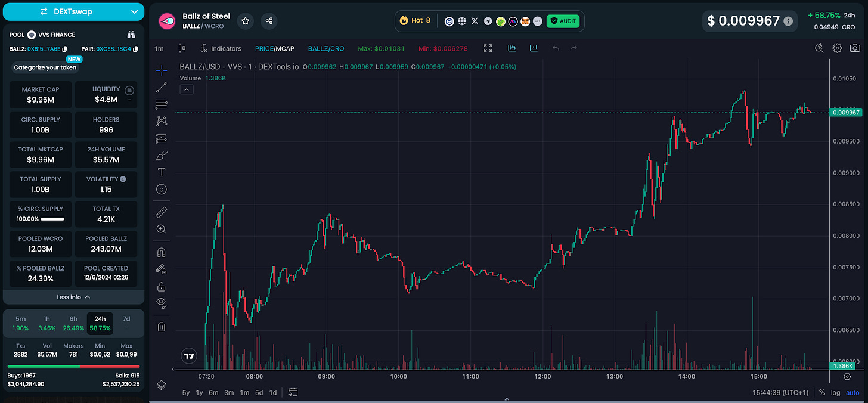Set chart range to 5y
Image resolution: width=868 pixels, height=403 pixels.
click(186, 392)
